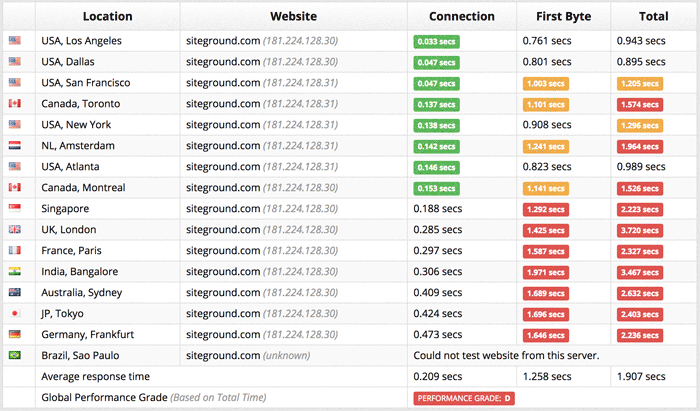Click the India flag beside Bangalore
This screenshot has height=411, width=700.
pos(15,271)
